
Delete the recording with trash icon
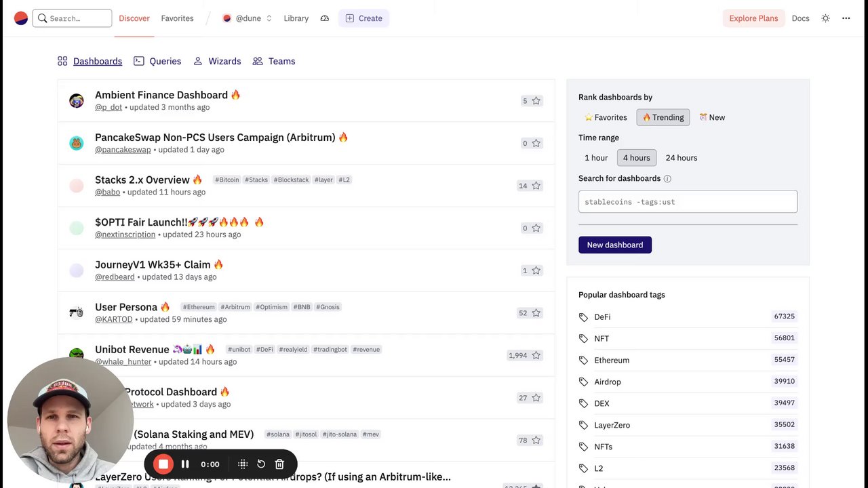click(x=279, y=464)
